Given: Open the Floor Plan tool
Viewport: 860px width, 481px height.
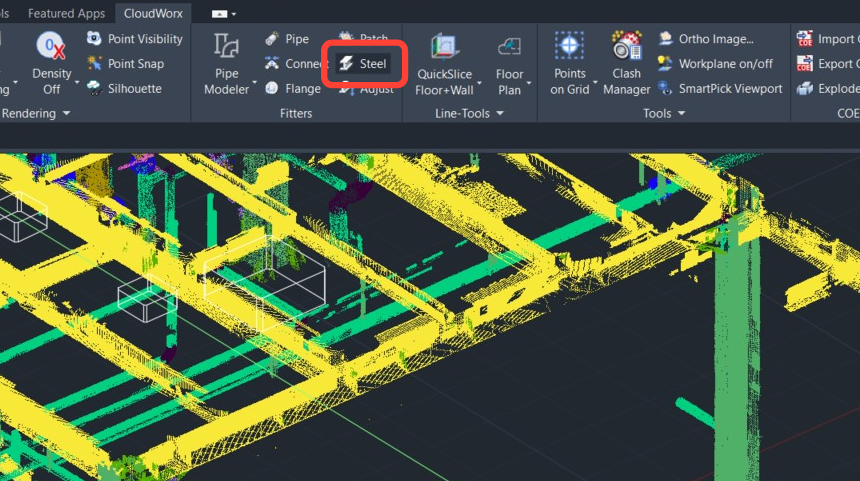Looking at the screenshot, I should (509, 64).
